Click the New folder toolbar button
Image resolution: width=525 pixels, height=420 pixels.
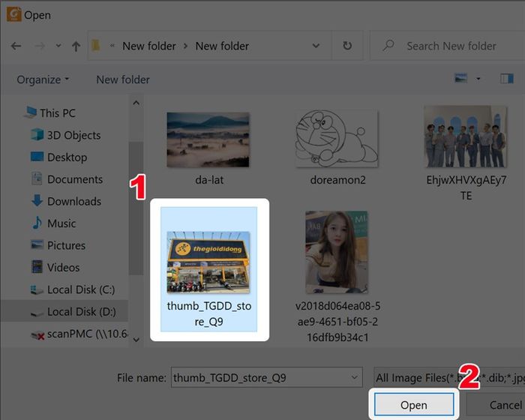point(123,79)
